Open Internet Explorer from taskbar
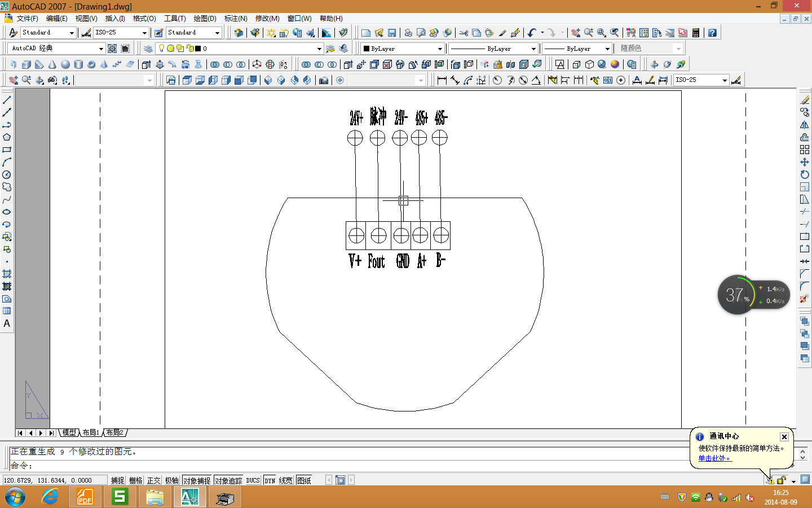 point(50,497)
